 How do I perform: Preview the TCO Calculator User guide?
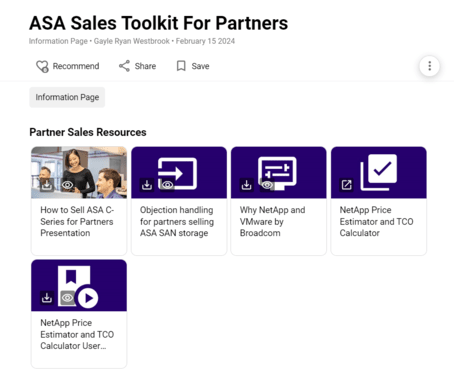tap(67, 298)
